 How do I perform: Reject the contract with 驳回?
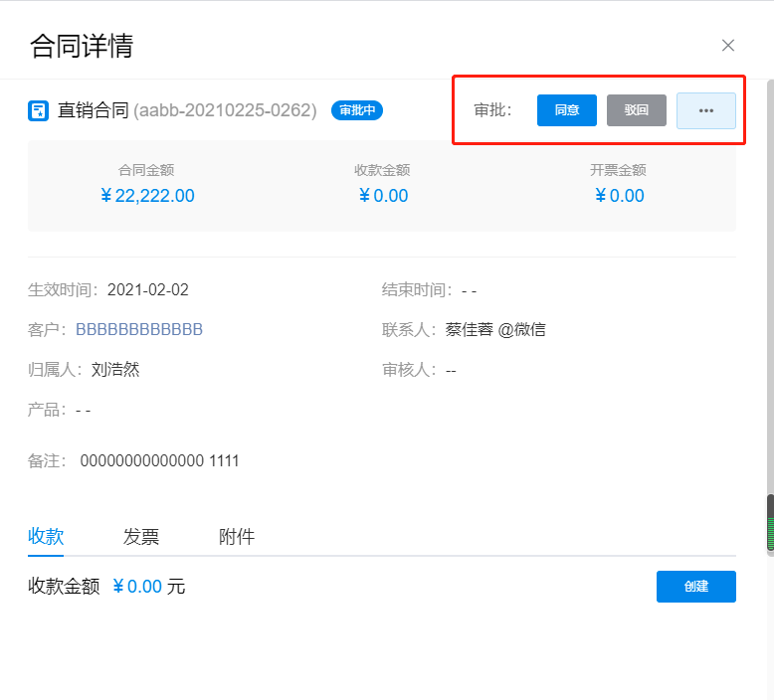pyautogui.click(x=636, y=110)
